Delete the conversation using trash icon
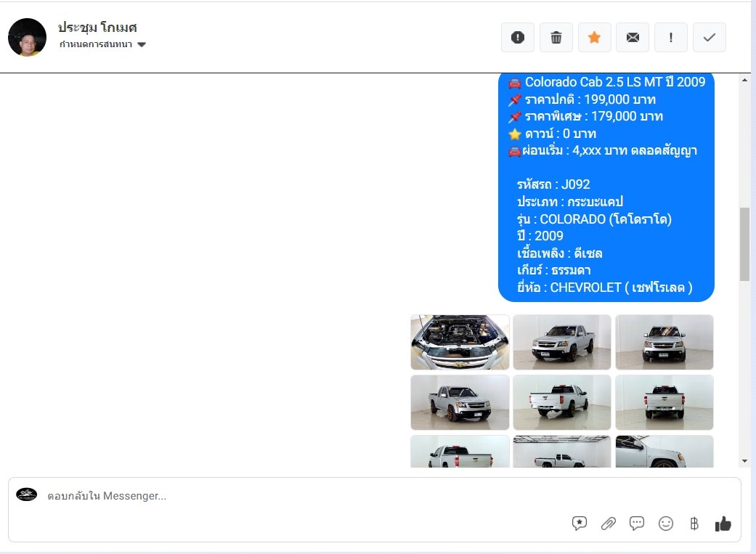The height and width of the screenshot is (554, 756). 556,37
